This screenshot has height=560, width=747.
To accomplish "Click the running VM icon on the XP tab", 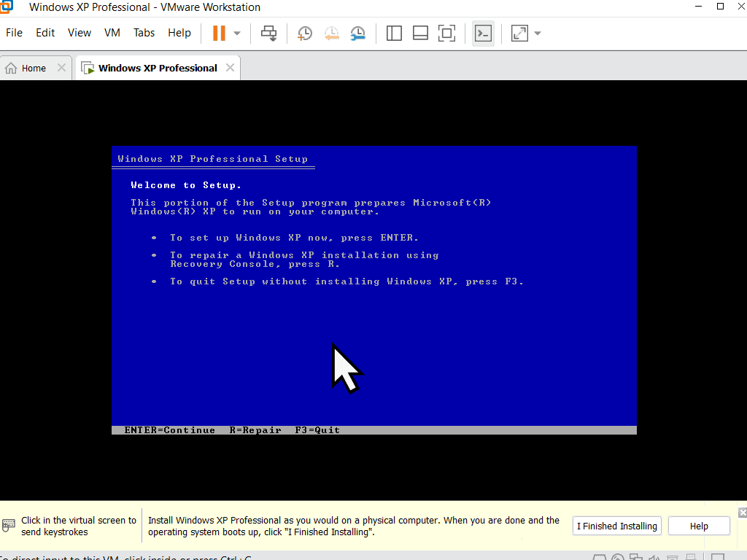I will pyautogui.click(x=88, y=68).
